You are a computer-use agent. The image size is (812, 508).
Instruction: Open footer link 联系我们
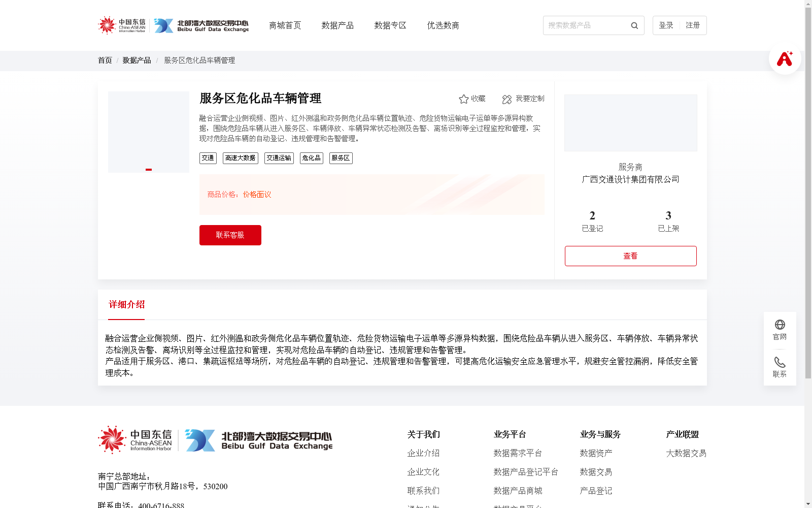(x=423, y=491)
